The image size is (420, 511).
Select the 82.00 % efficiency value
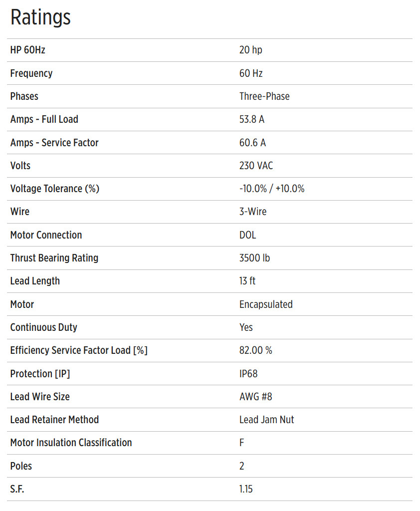point(255,350)
